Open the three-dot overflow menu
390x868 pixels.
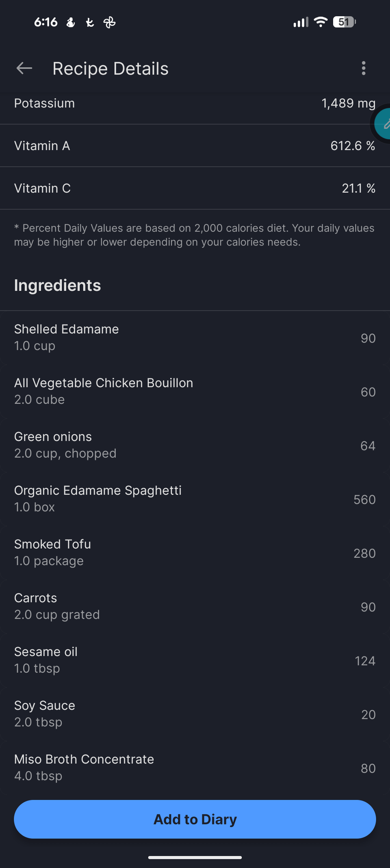(364, 68)
